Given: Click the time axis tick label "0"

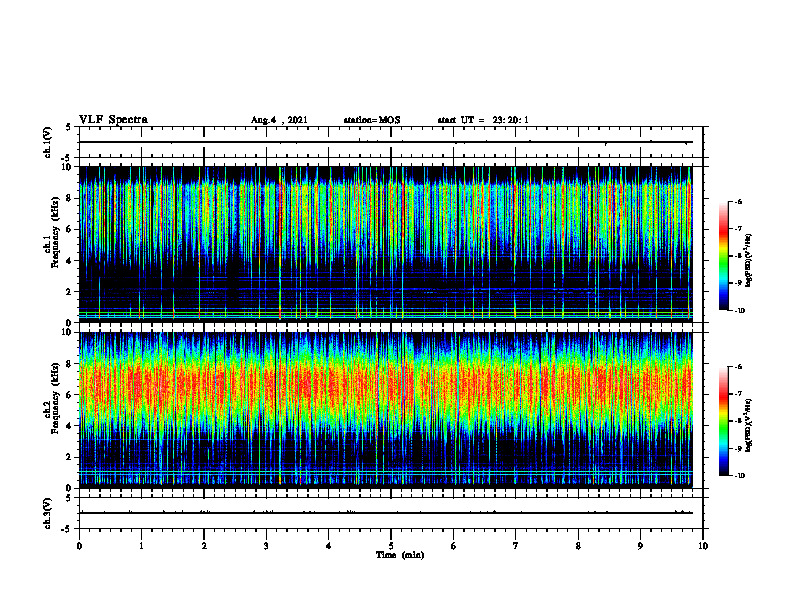Looking at the screenshot, I should pyautogui.click(x=79, y=546).
